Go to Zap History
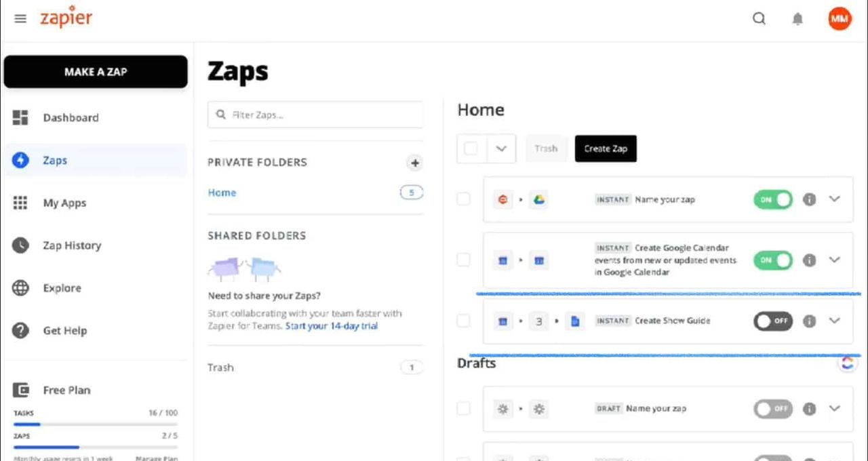 coord(72,245)
